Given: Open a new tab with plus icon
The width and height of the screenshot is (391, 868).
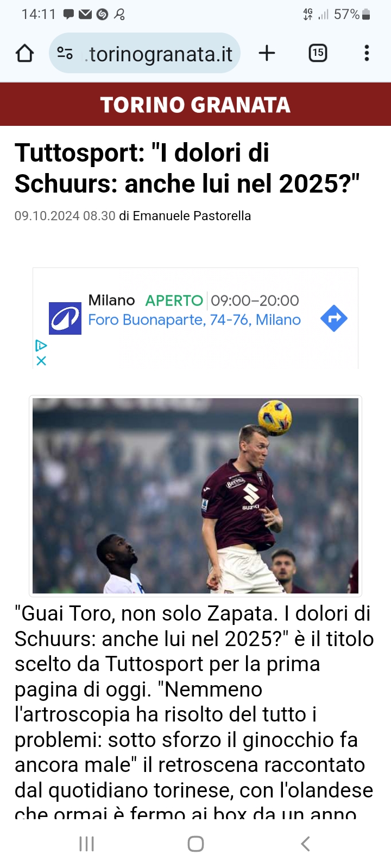Looking at the screenshot, I should pyautogui.click(x=267, y=53).
